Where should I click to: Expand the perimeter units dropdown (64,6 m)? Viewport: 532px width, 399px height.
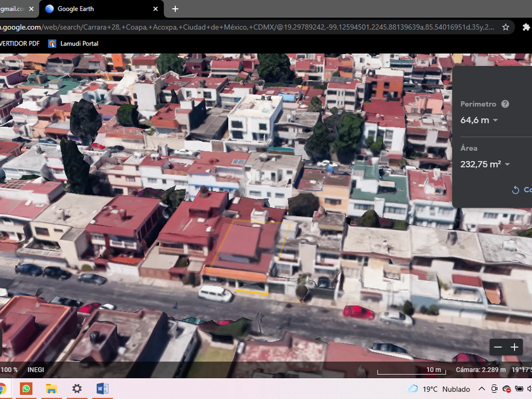click(x=495, y=120)
